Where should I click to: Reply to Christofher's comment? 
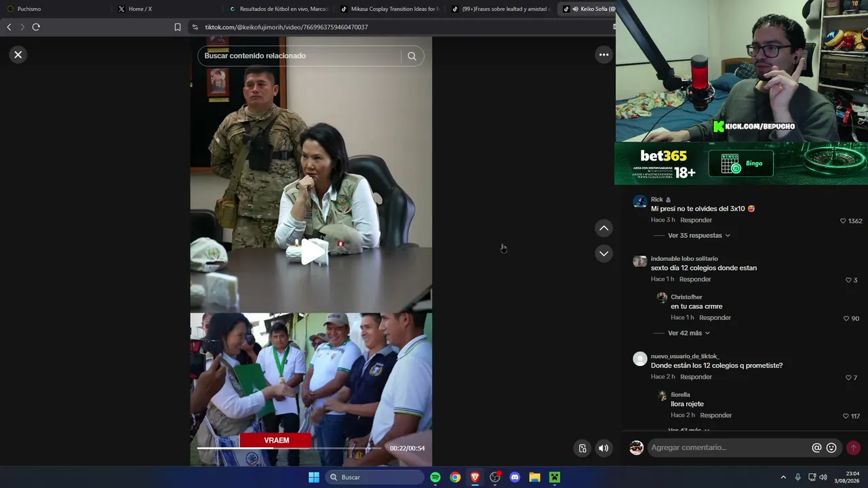click(x=715, y=318)
